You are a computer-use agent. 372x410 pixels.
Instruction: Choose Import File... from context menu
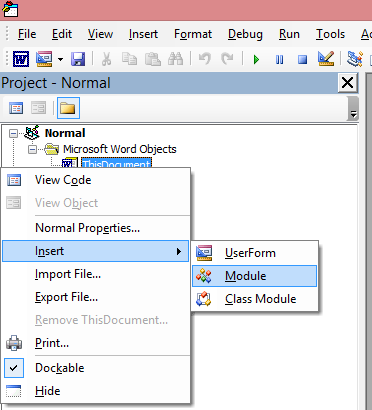(96, 274)
